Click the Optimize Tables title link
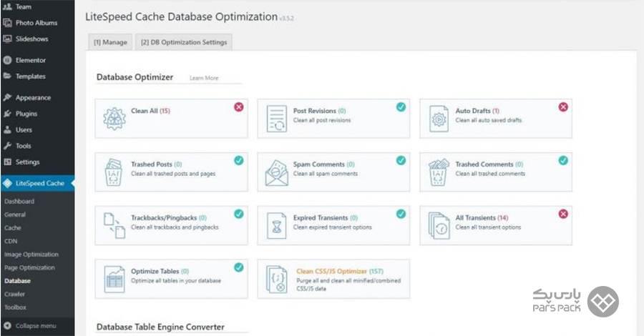The width and height of the screenshot is (644, 336). 160,271
